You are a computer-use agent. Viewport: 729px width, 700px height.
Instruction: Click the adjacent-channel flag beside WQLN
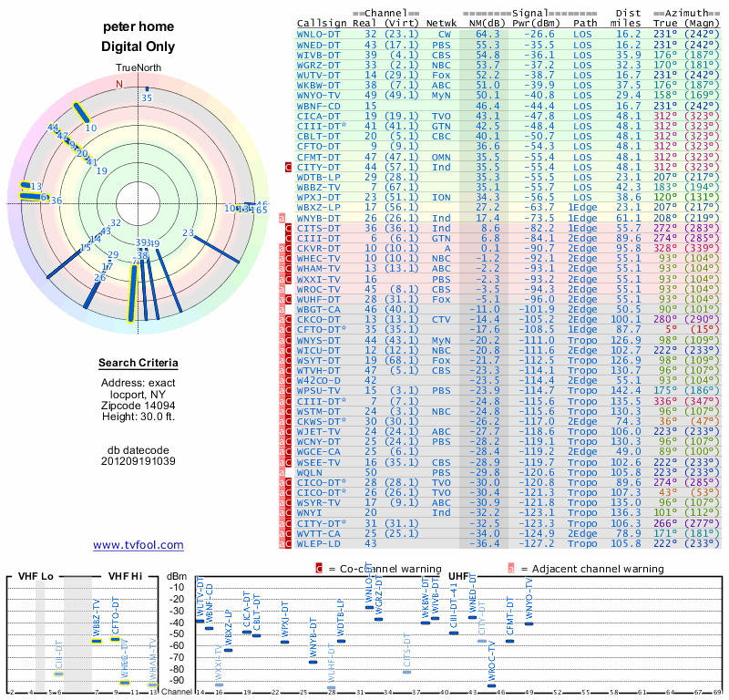coord(282,472)
